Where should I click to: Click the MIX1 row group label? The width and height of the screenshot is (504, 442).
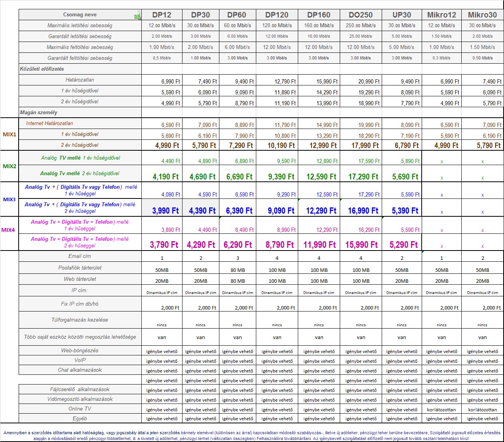(9, 134)
